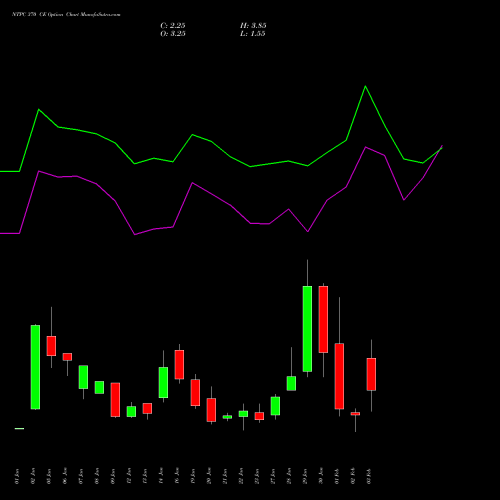The width and height of the screenshot is (500, 500).
Task: Click the close value C: 2.25
Action: click(173, 26)
